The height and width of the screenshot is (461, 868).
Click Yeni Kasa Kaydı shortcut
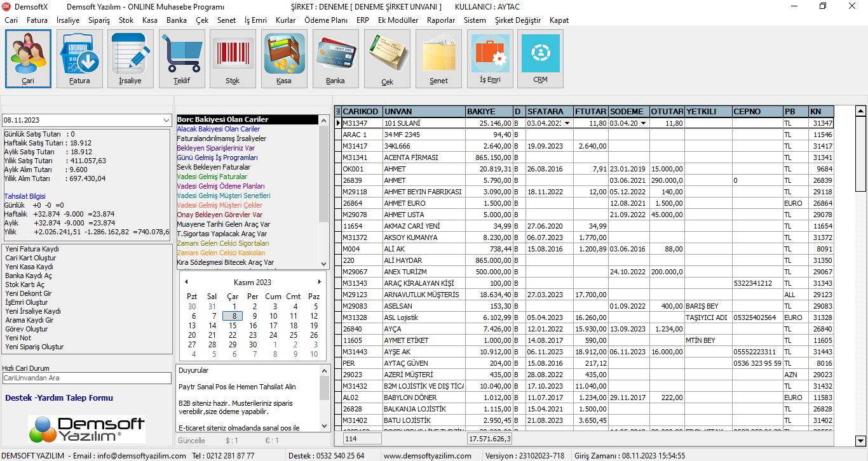29,267
